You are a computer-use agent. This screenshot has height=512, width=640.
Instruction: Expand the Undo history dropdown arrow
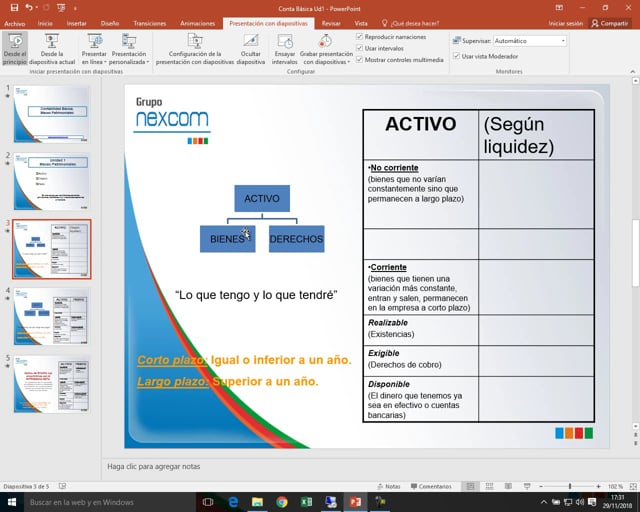coord(36,8)
